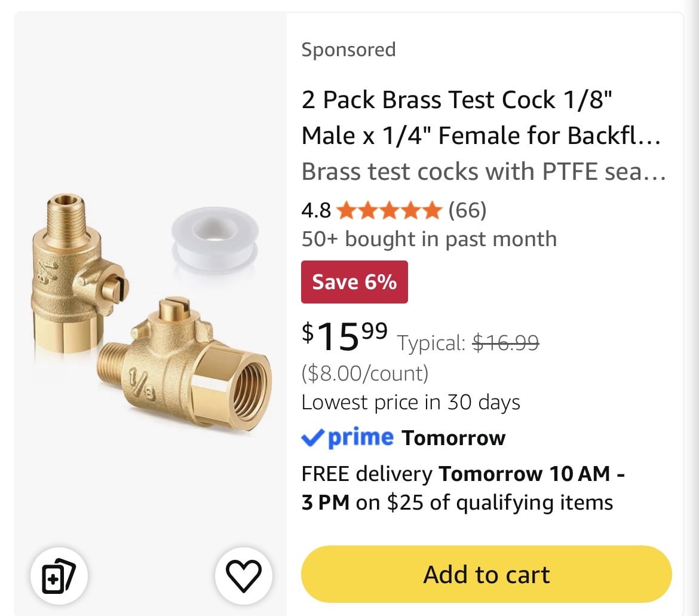
Task: Click the typical price $16.99
Action: tap(505, 343)
